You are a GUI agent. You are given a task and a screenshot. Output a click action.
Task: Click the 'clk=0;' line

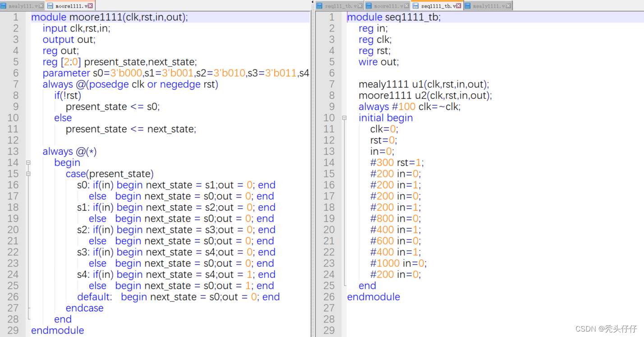384,129
